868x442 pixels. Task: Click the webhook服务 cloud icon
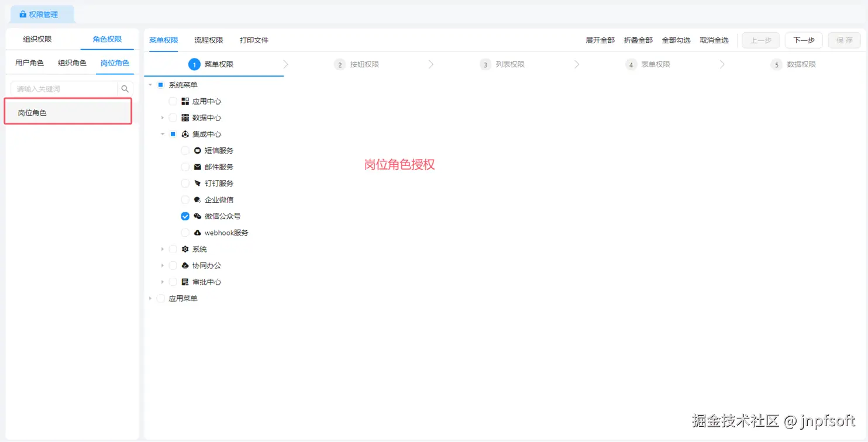(x=198, y=232)
